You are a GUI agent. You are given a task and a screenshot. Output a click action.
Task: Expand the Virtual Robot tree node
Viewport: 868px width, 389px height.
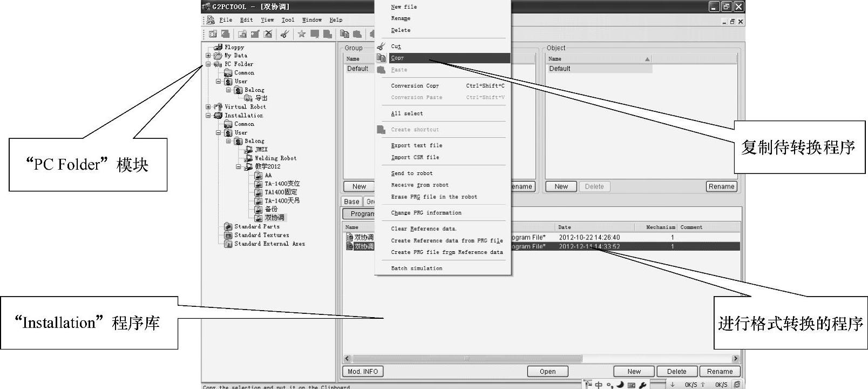[x=208, y=107]
